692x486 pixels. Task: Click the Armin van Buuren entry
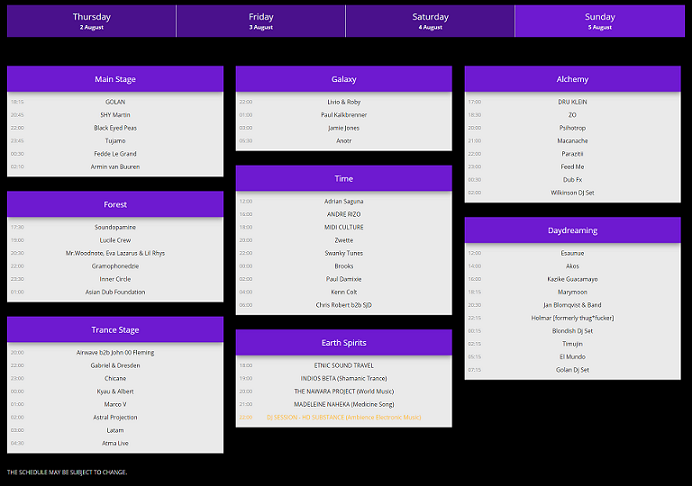[115, 167]
